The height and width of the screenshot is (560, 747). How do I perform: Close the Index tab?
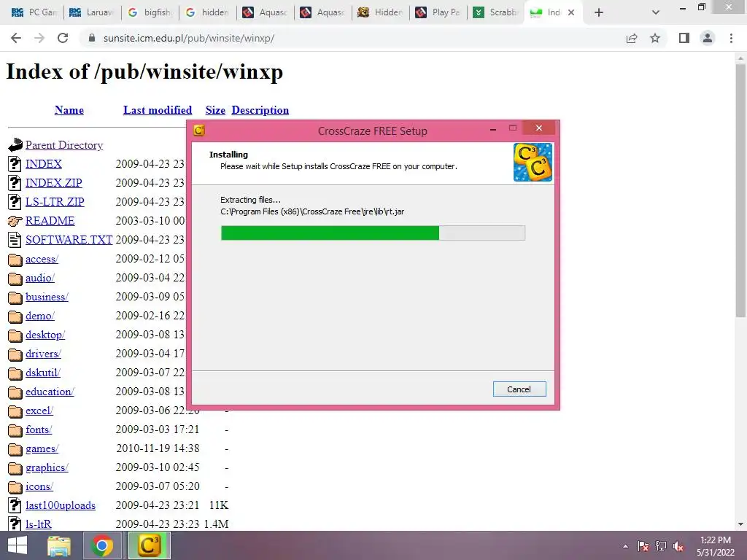click(x=571, y=12)
